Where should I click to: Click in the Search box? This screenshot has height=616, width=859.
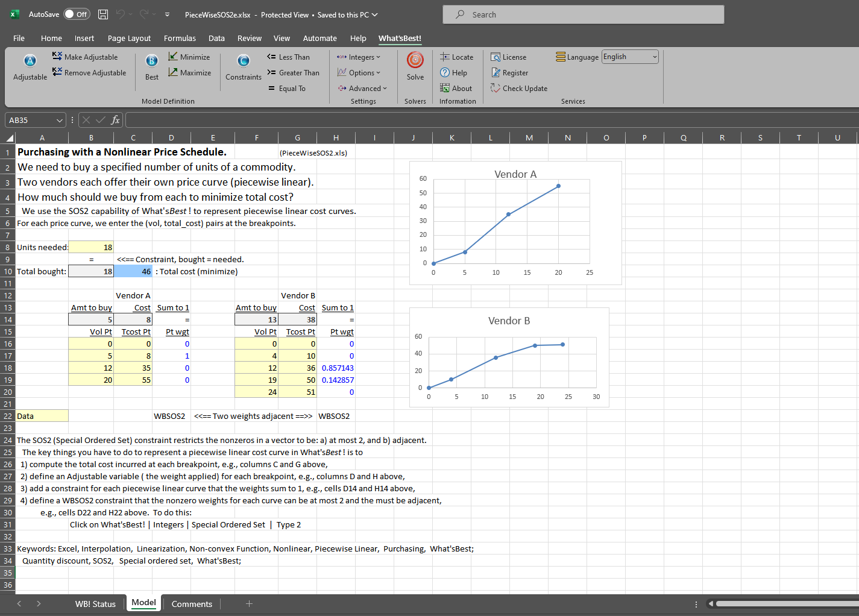point(583,14)
